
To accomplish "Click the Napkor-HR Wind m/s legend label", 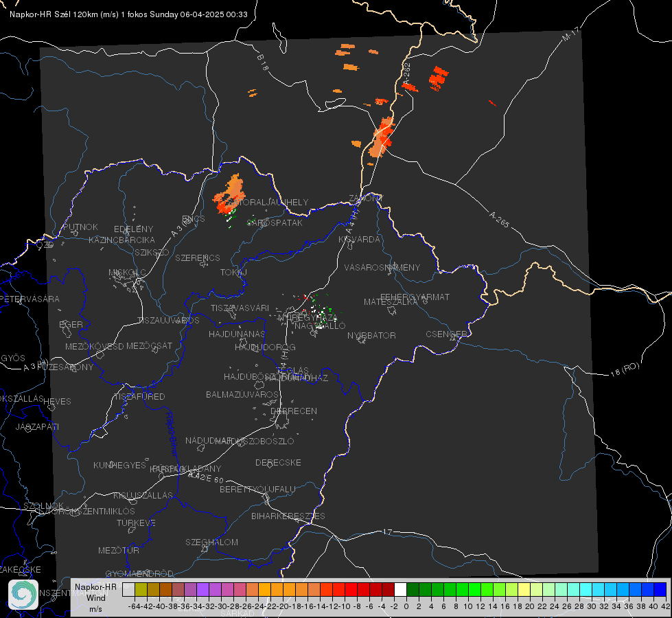I will point(95,597).
